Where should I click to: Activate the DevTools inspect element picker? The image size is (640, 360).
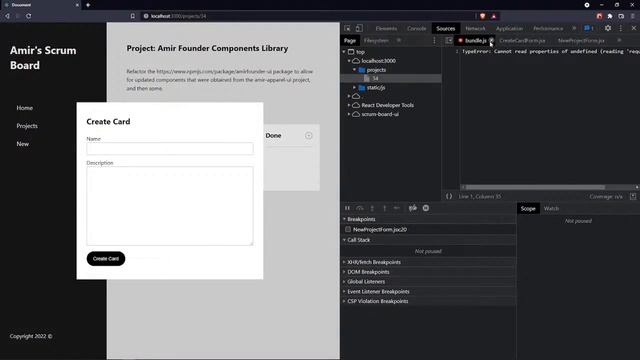click(x=347, y=28)
